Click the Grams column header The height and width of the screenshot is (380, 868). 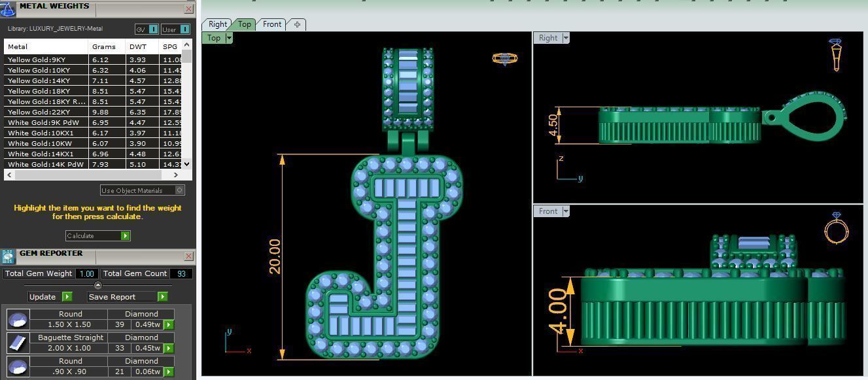pos(107,46)
